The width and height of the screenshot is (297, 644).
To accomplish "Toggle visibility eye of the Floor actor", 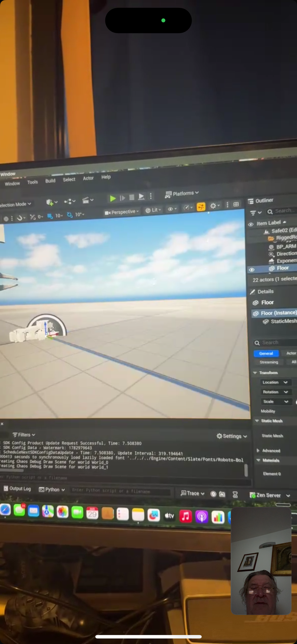I will 252,270.
